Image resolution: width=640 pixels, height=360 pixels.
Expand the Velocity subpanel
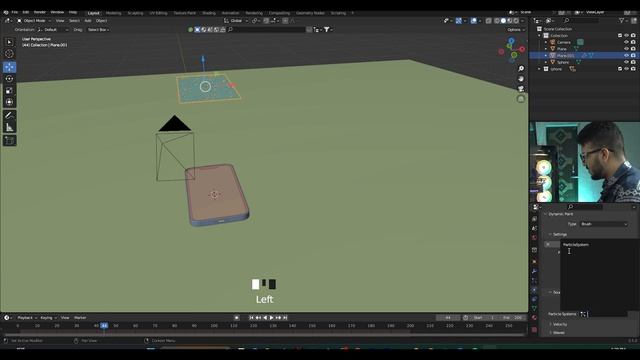551,324
